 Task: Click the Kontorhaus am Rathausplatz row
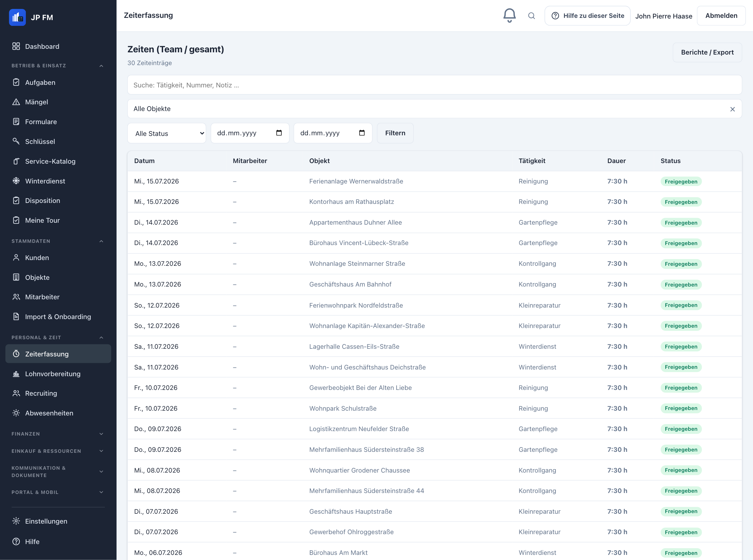tap(435, 202)
